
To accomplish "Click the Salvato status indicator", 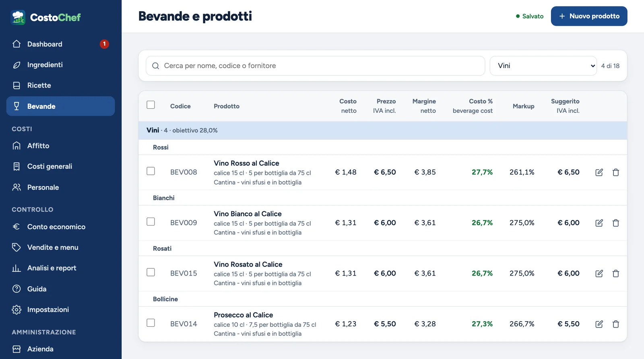I will pos(530,16).
